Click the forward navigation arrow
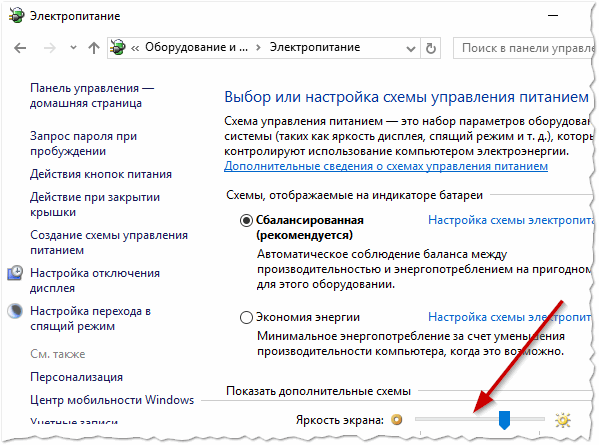Screen dimensions: 599x445 (x=50, y=48)
